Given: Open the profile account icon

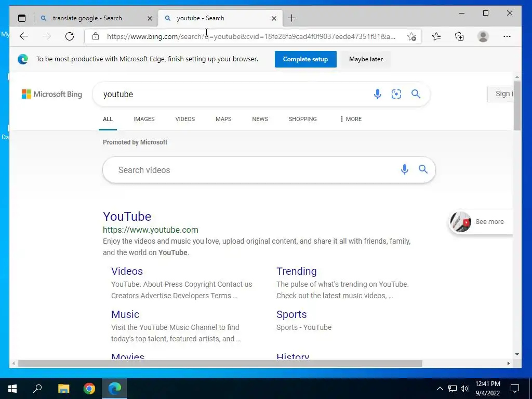Looking at the screenshot, I should [483, 36].
